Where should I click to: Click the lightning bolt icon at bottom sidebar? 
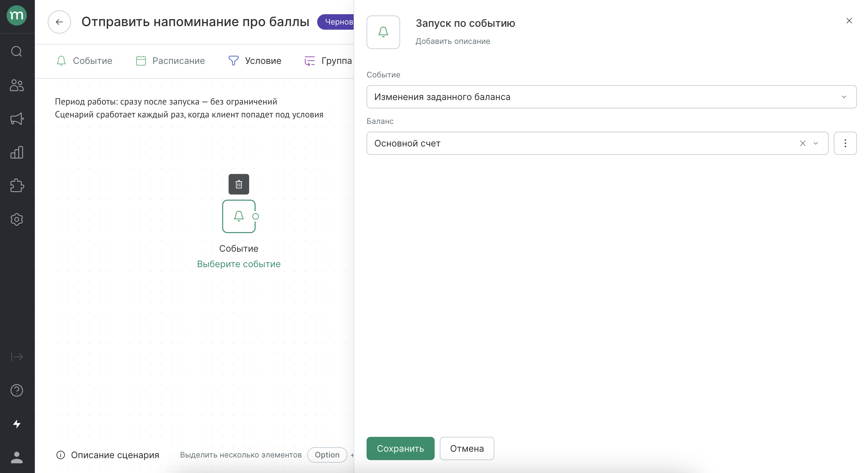(17, 424)
